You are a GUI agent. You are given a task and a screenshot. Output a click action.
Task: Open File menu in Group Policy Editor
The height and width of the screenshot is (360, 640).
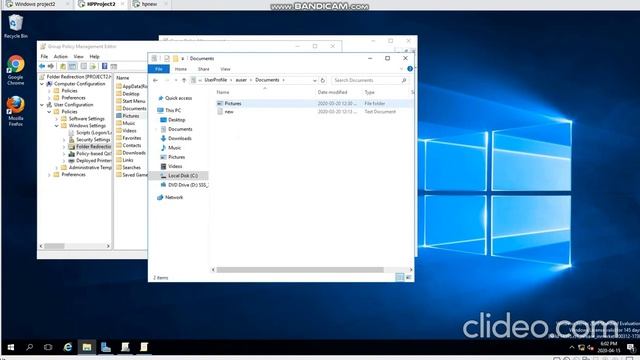44,56
